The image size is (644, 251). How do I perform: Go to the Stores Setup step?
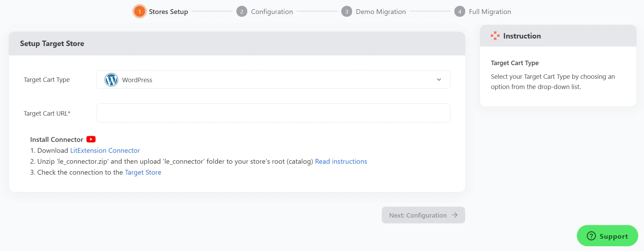coord(168,12)
